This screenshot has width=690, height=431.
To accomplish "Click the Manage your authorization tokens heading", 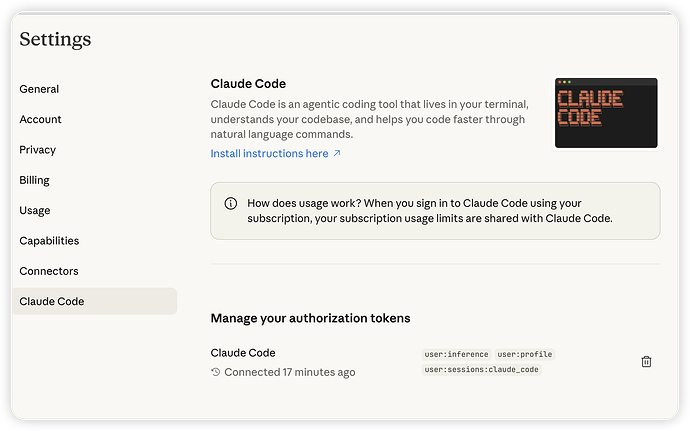I will [310, 318].
